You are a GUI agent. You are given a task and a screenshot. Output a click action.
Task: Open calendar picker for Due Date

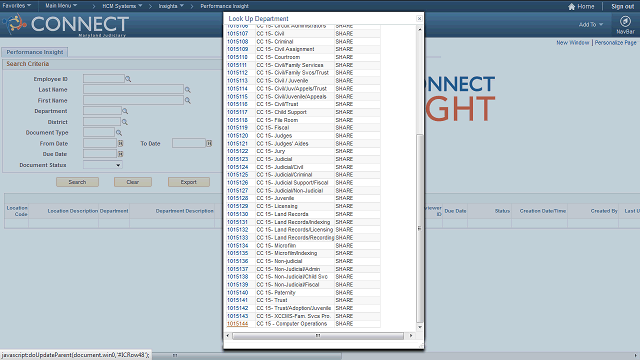pyautogui.click(x=120, y=154)
